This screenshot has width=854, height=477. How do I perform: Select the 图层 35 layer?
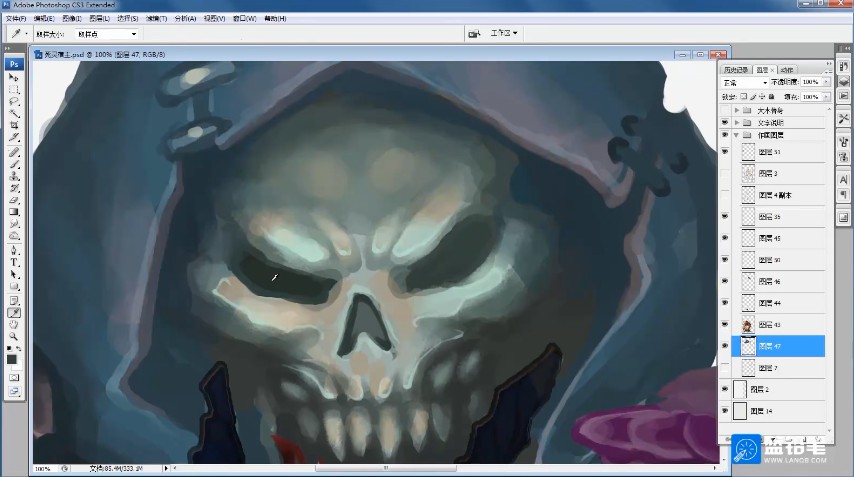point(778,217)
